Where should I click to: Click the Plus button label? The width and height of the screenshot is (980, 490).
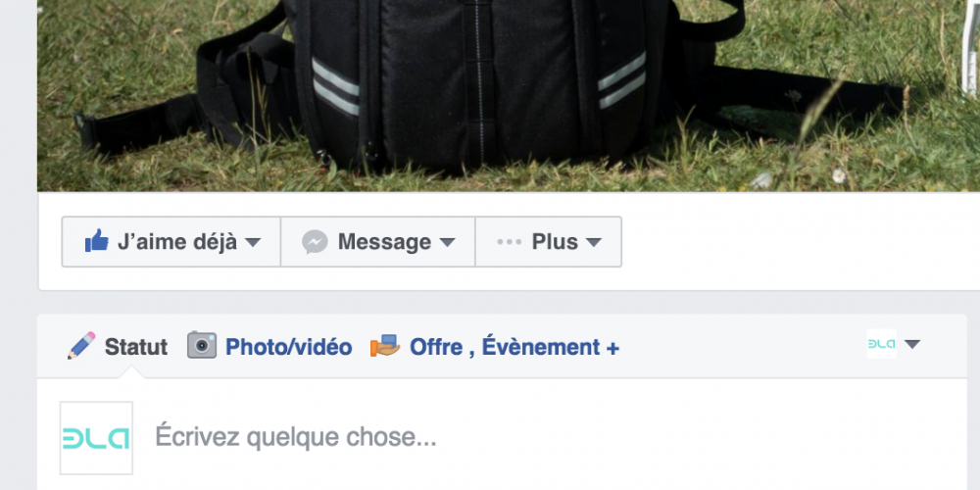coord(555,242)
